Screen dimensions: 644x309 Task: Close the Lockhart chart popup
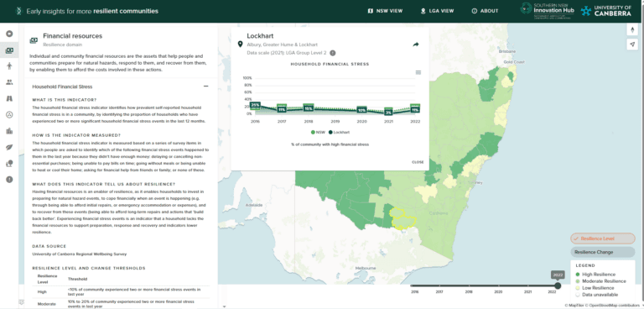418,162
